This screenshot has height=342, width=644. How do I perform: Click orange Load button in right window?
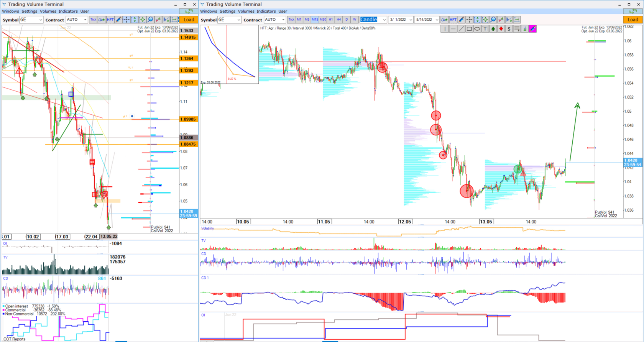pos(633,20)
